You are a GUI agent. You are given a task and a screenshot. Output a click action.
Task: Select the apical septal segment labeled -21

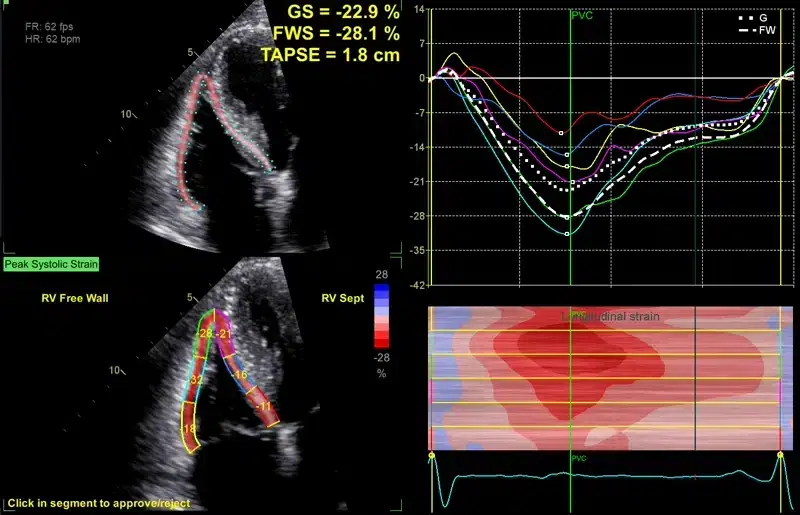tap(225, 333)
